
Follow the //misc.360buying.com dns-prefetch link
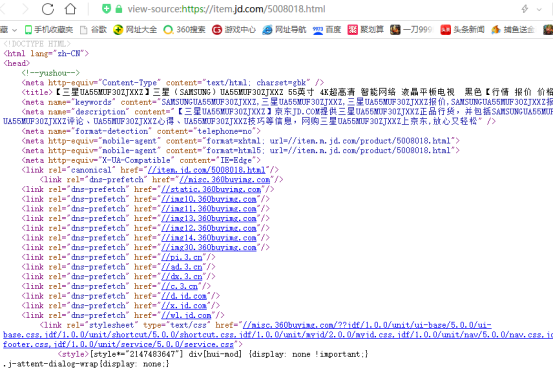tap(225, 180)
